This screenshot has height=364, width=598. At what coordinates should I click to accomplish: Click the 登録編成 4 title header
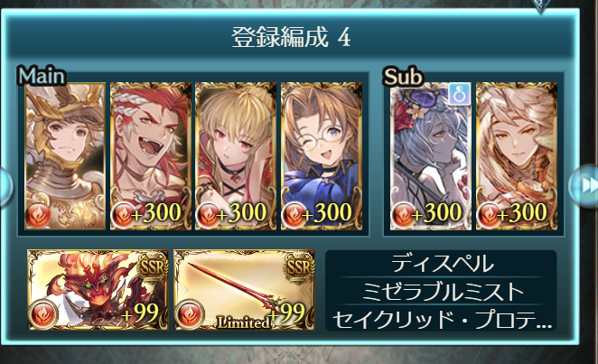[x=291, y=38]
